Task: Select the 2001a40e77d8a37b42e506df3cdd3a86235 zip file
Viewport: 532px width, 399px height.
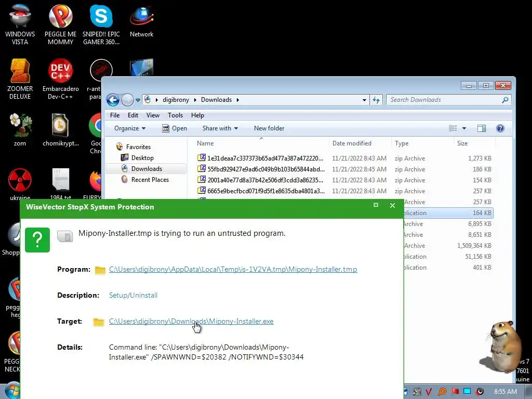Action: [344, 180]
